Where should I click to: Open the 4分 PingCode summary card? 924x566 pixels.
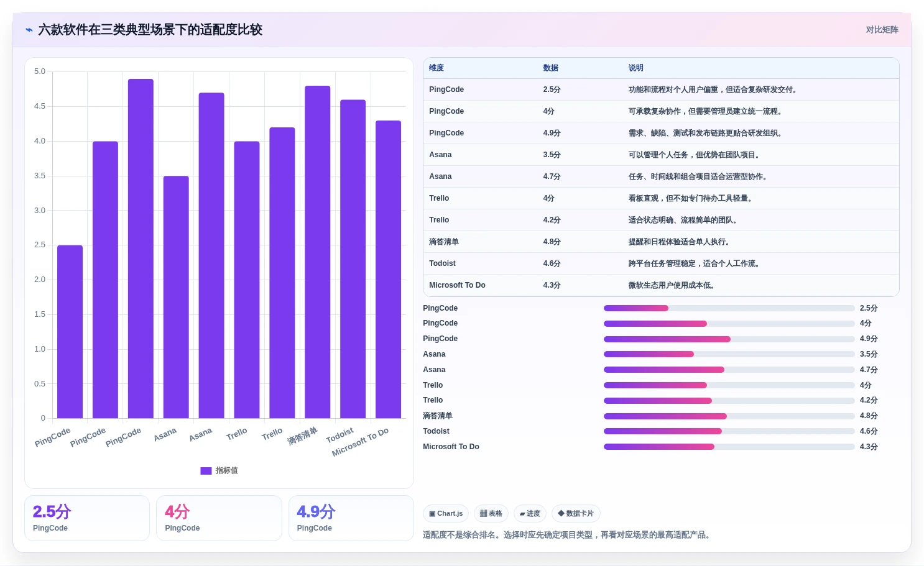pos(219,518)
